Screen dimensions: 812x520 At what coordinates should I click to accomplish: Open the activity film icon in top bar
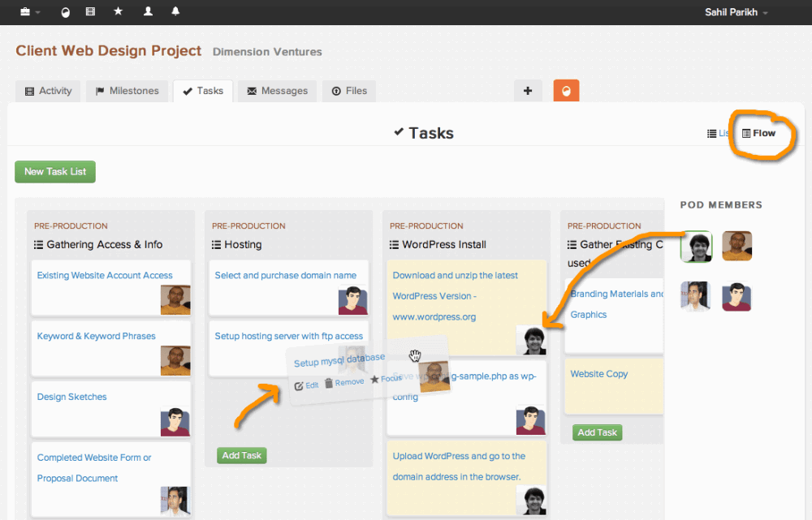pos(91,11)
